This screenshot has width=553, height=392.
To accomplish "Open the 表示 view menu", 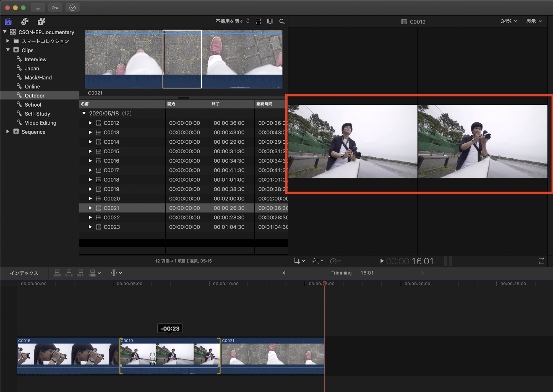I will [534, 21].
